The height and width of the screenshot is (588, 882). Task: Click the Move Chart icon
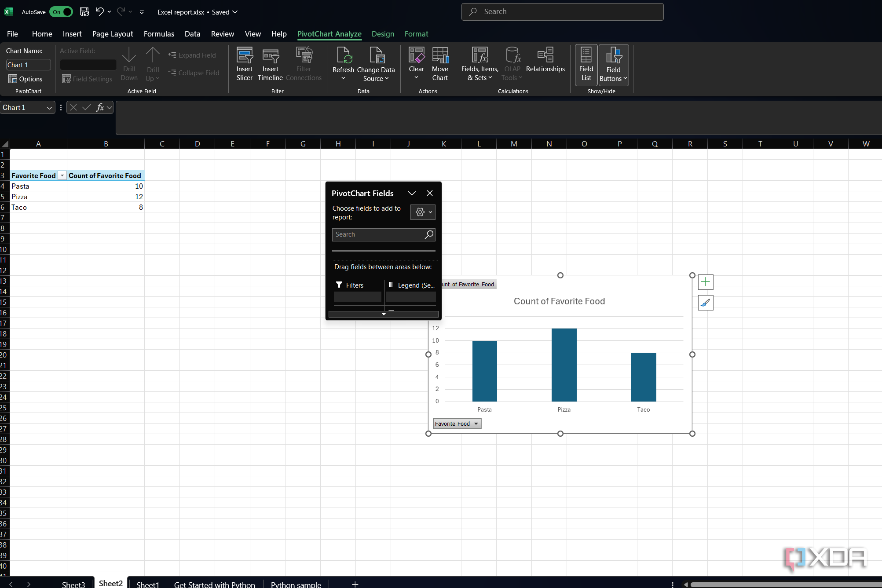(440, 64)
